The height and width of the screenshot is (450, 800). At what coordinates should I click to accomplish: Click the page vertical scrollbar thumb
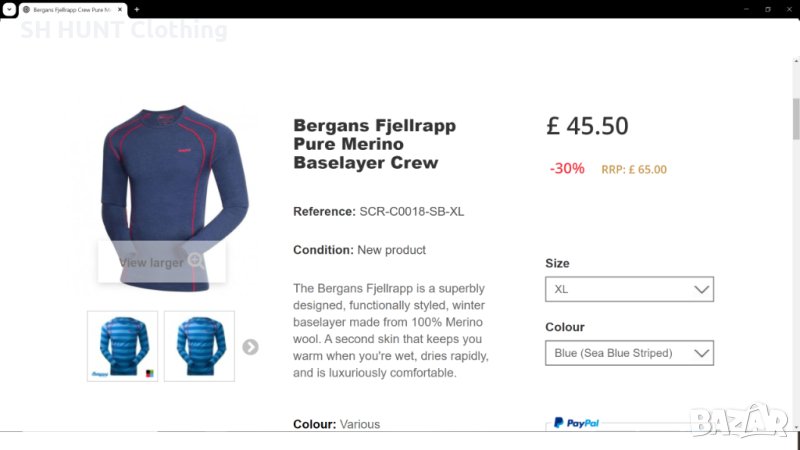(x=795, y=120)
